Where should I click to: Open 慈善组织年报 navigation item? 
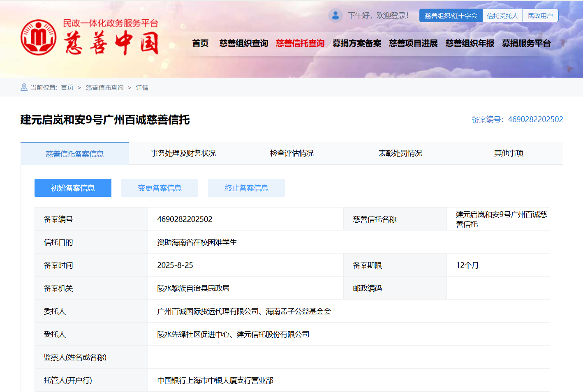coord(470,44)
